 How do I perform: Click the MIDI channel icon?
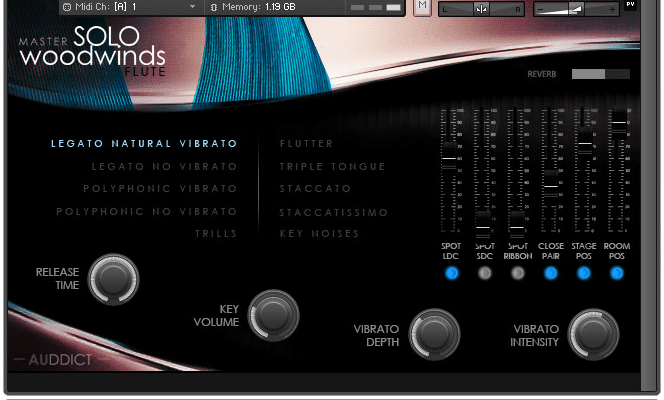[x=66, y=7]
